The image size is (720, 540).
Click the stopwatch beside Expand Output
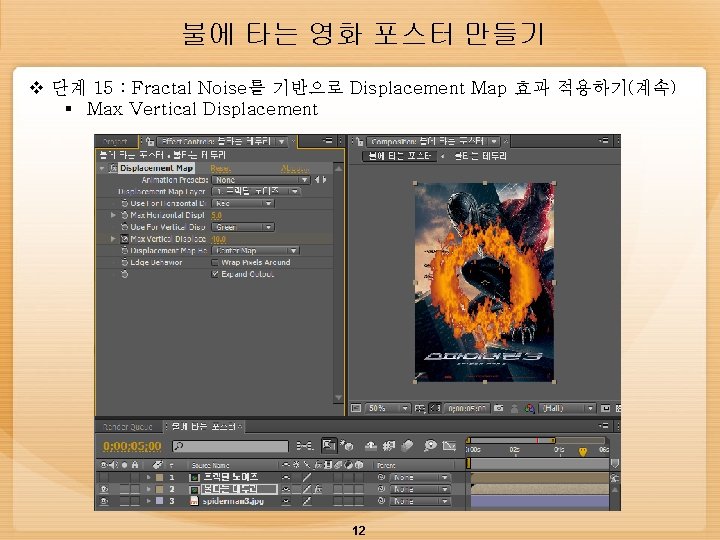pyautogui.click(x=124, y=274)
